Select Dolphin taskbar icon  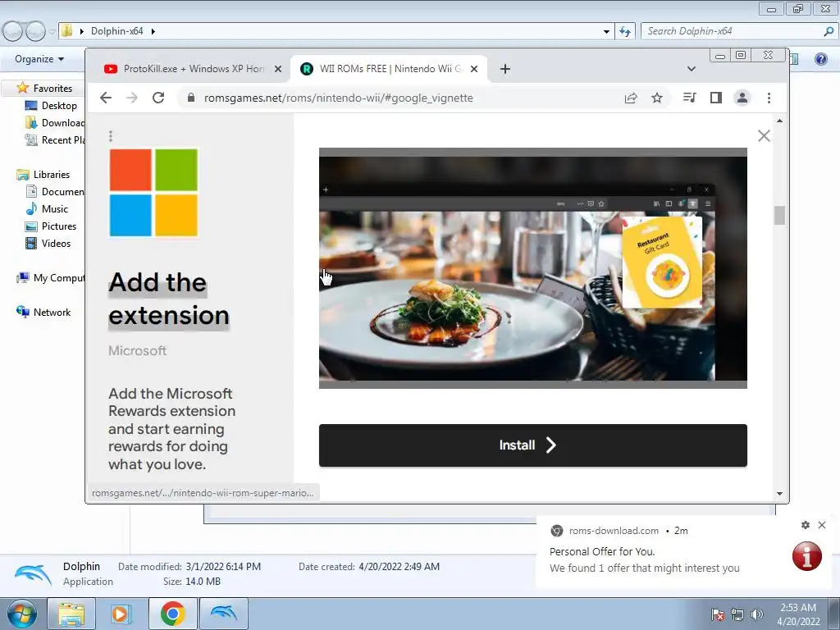(223, 614)
